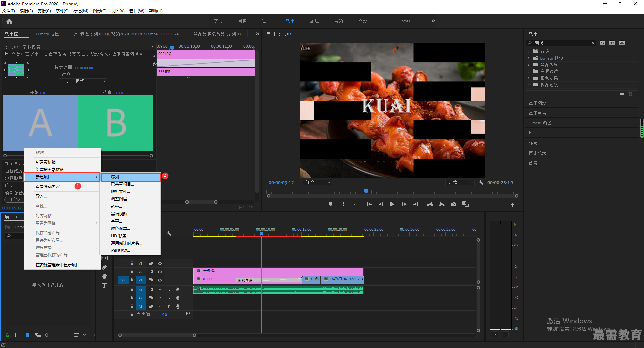Open 基本图形 panel
644x348 pixels.
click(x=537, y=103)
